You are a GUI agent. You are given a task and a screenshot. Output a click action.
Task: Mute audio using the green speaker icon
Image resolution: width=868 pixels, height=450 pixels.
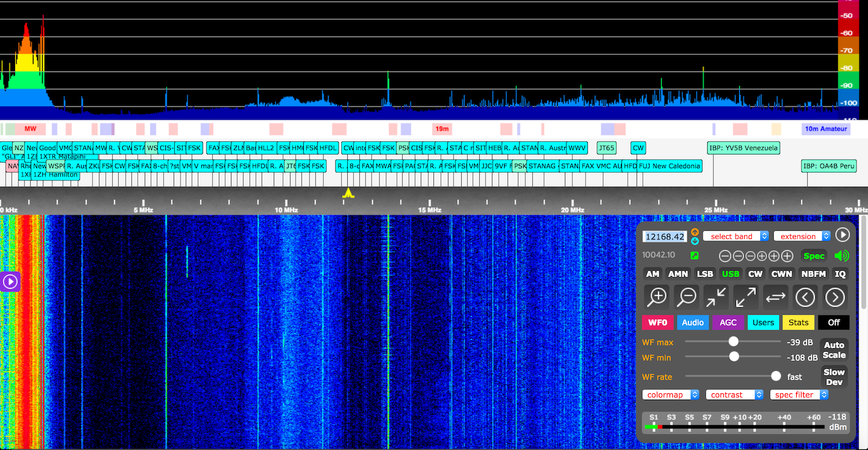point(841,256)
